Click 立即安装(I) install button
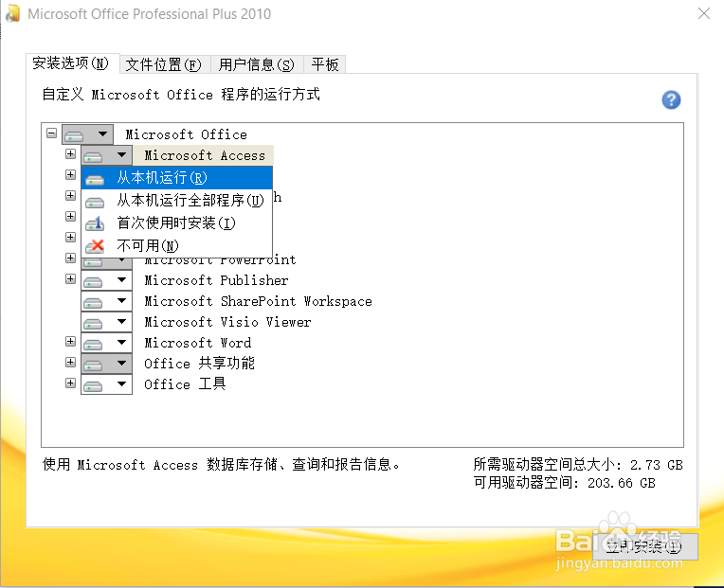 coord(644,546)
